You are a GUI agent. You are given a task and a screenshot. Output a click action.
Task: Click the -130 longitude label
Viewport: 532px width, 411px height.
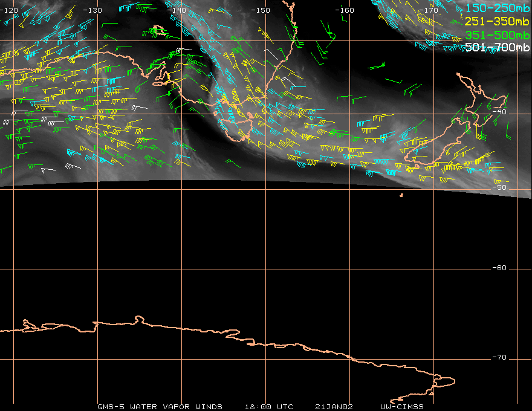pyautogui.click(x=92, y=10)
